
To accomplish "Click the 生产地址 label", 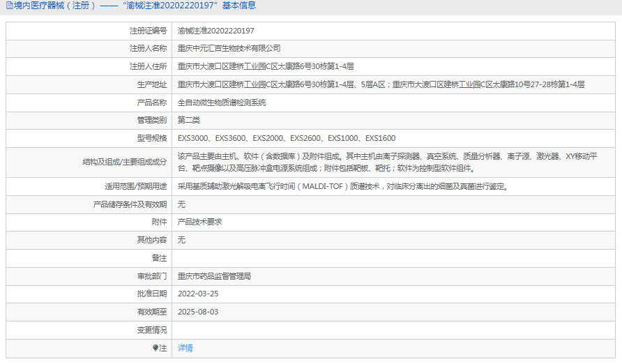I will tap(152, 84).
